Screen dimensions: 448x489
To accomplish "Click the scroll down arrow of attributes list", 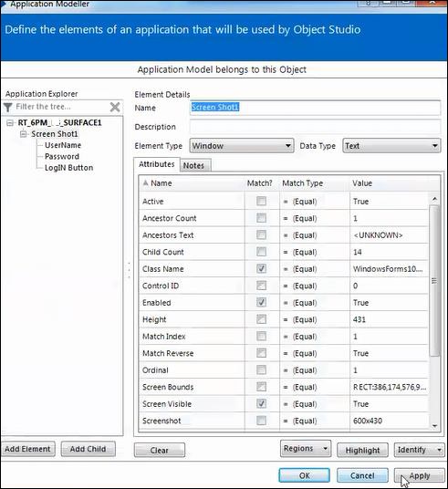I will (x=434, y=426).
